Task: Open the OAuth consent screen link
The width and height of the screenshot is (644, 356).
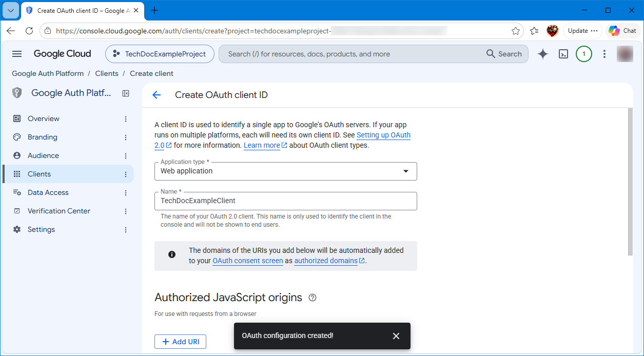Action: 248,261
